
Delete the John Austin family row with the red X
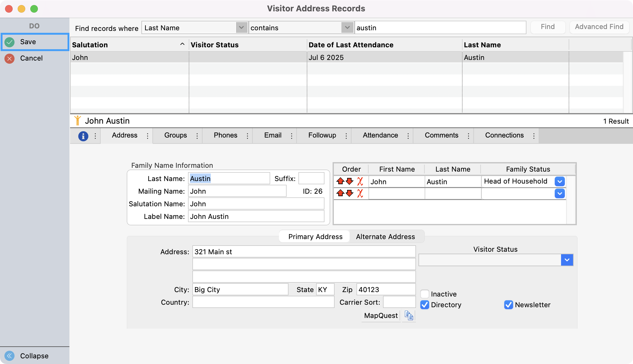(360, 181)
